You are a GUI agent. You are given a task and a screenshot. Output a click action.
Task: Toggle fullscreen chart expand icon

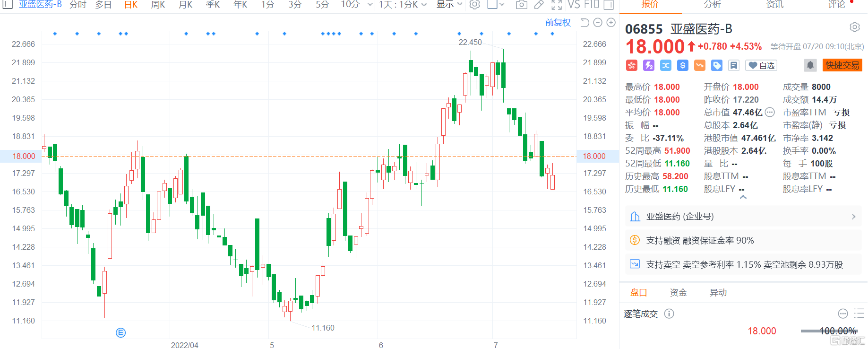pos(557,5)
